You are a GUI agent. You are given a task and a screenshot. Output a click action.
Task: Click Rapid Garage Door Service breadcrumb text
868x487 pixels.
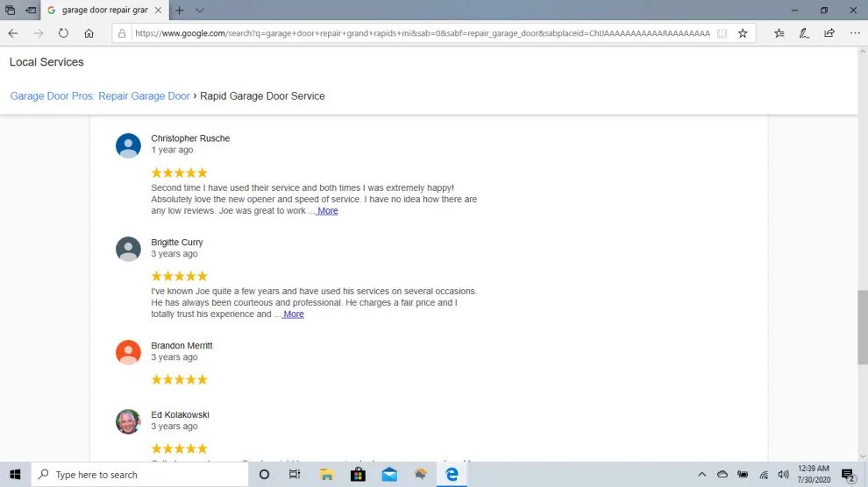[262, 96]
